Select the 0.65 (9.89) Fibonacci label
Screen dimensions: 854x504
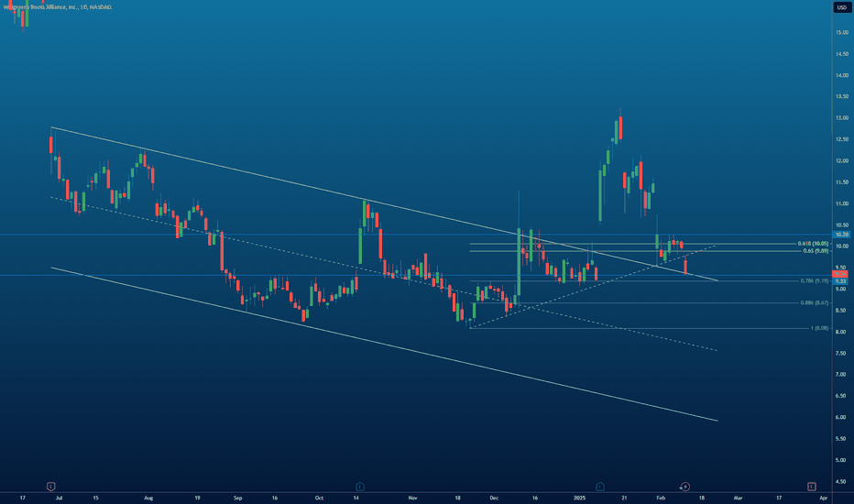pos(816,251)
